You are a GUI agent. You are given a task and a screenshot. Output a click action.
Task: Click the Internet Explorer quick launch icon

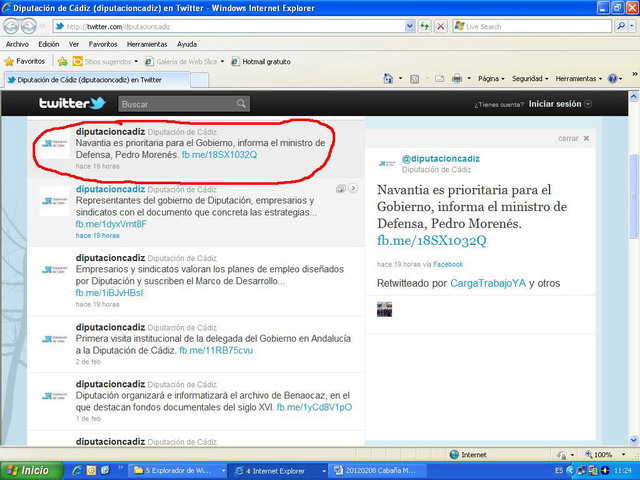tap(77, 470)
